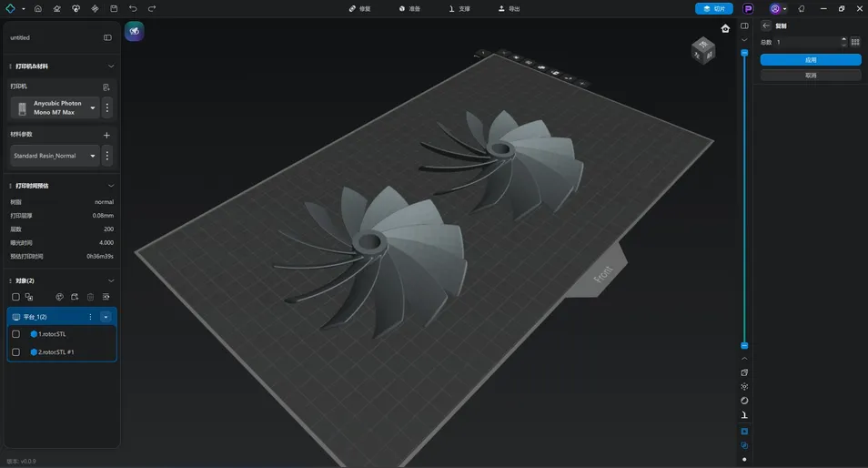This screenshot has height=468, width=868.
Task: Redo the last action
Action: pos(152,8)
